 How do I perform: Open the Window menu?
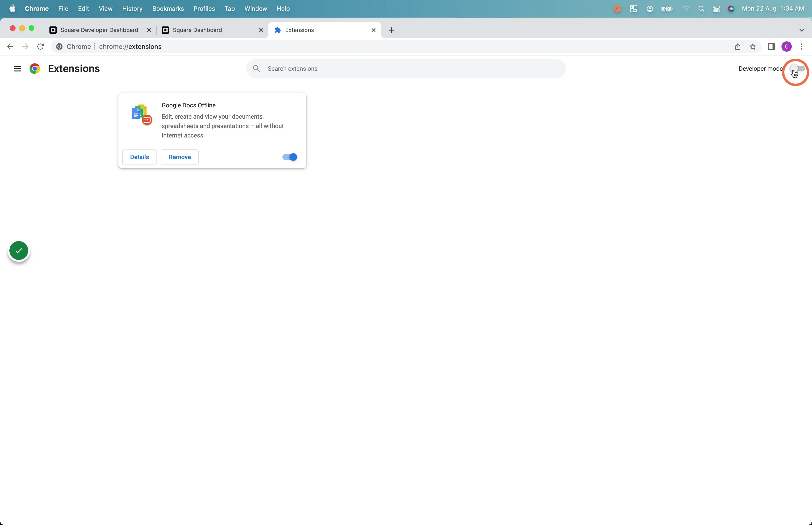click(256, 9)
